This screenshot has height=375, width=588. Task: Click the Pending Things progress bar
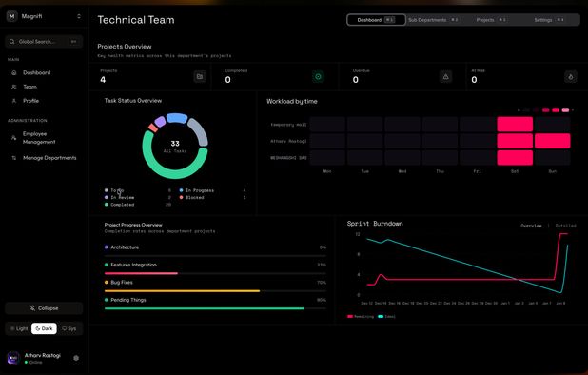(215, 308)
